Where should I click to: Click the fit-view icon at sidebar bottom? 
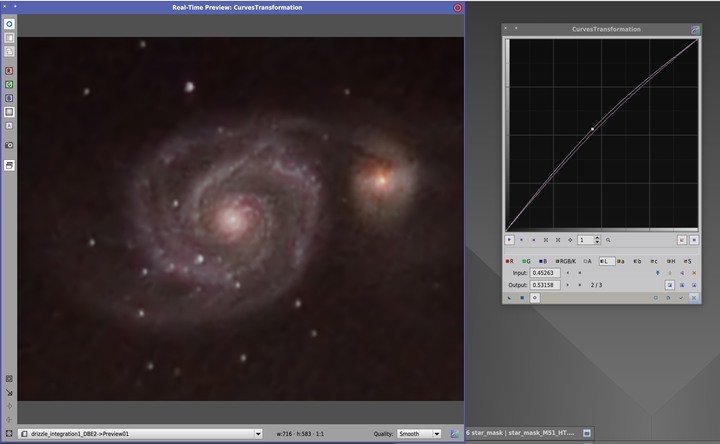pos(9,379)
